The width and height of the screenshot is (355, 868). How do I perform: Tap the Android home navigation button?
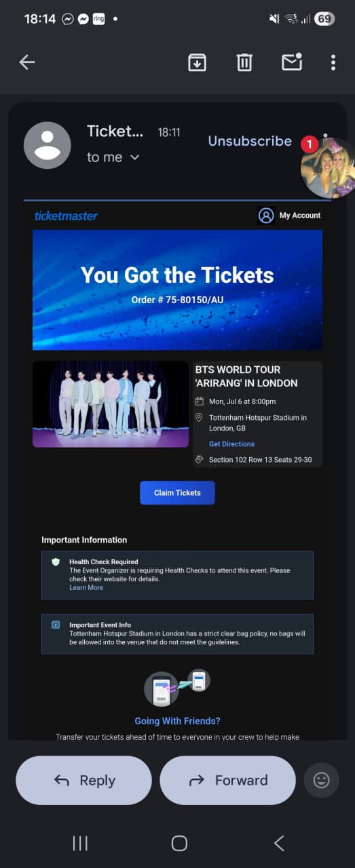coord(179,843)
